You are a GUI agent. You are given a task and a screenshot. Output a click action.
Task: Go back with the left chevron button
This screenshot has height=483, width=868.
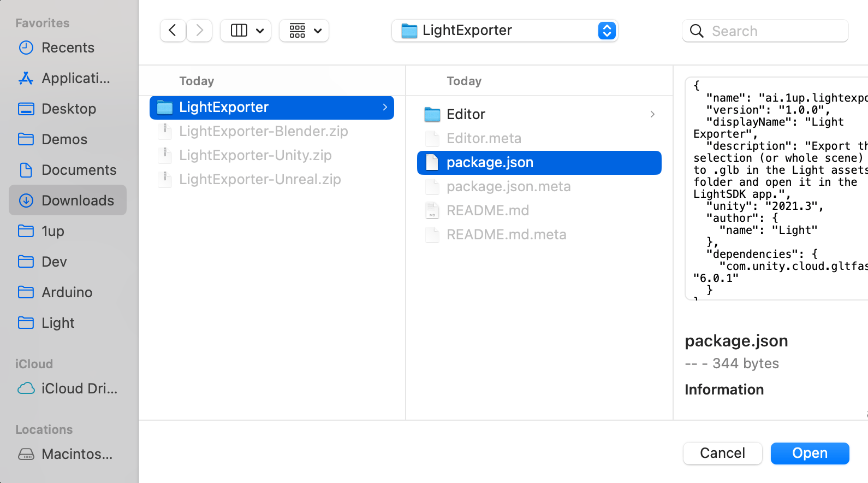[x=173, y=31]
